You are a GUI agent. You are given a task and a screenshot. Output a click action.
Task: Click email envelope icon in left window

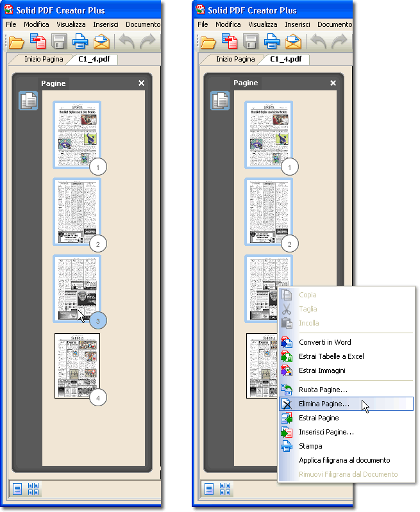102,42
